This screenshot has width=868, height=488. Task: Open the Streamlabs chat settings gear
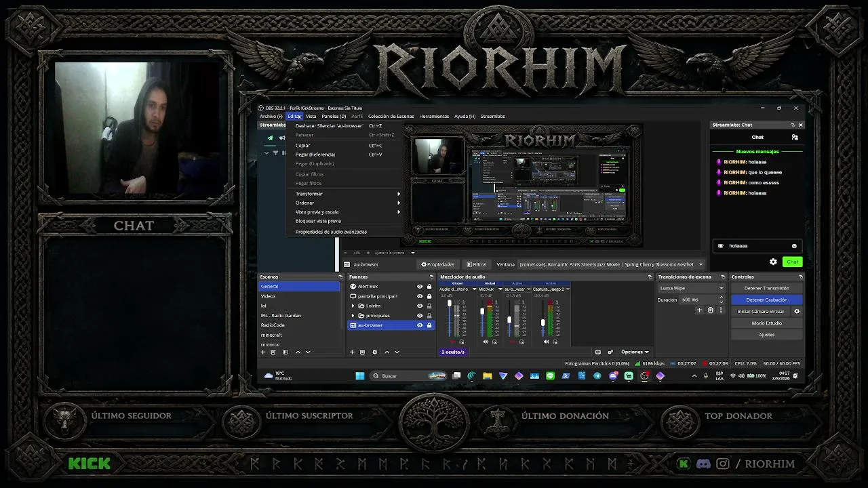pos(773,262)
